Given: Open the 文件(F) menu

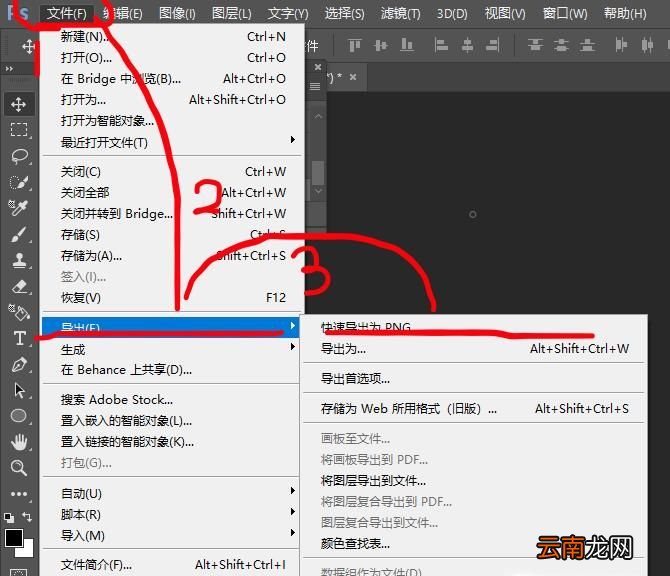Looking at the screenshot, I should point(67,14).
